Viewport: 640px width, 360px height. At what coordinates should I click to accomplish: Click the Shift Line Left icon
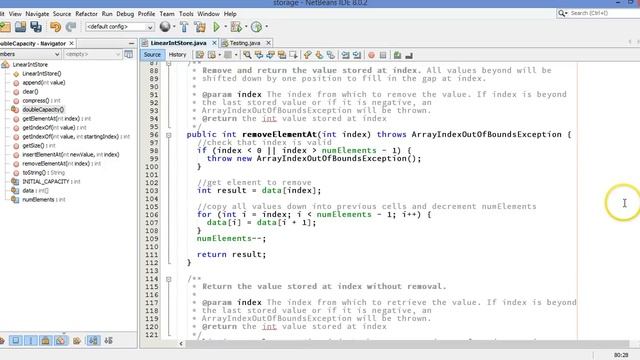[x=345, y=55]
